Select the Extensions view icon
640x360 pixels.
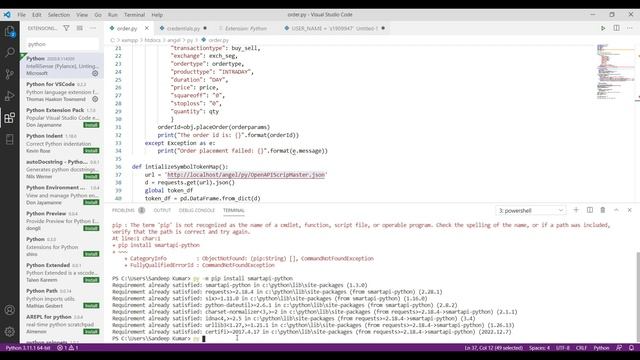point(9,118)
